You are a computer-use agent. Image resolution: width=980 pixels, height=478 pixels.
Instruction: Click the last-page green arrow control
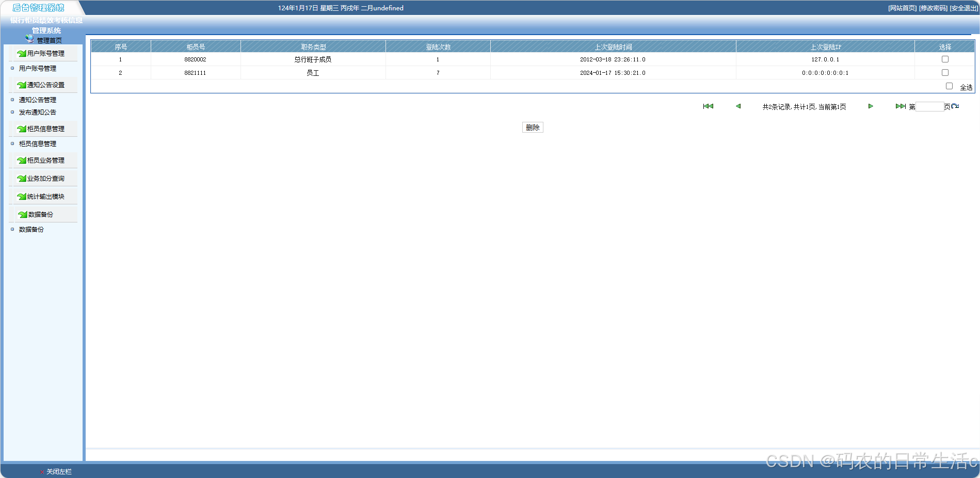pos(900,106)
